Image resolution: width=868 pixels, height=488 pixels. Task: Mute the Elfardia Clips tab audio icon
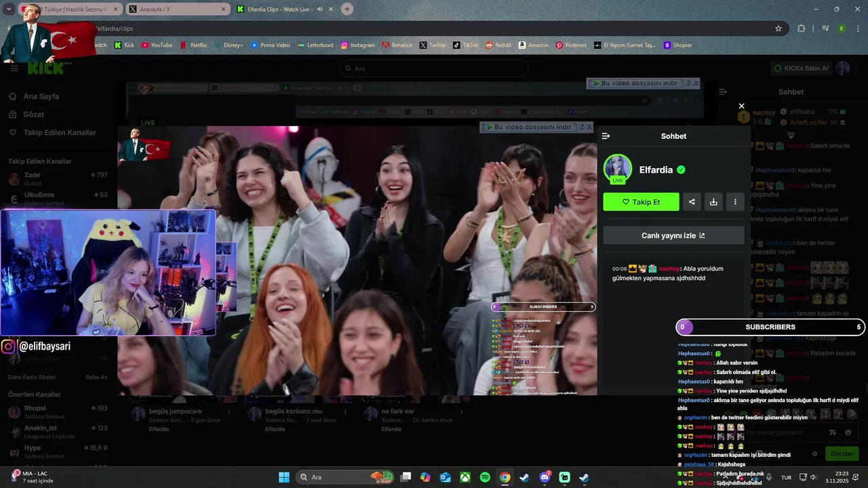[320, 9]
